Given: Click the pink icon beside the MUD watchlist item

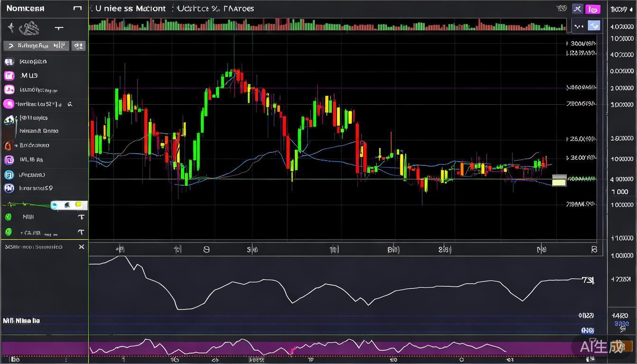Looking at the screenshot, I should (x=9, y=75).
